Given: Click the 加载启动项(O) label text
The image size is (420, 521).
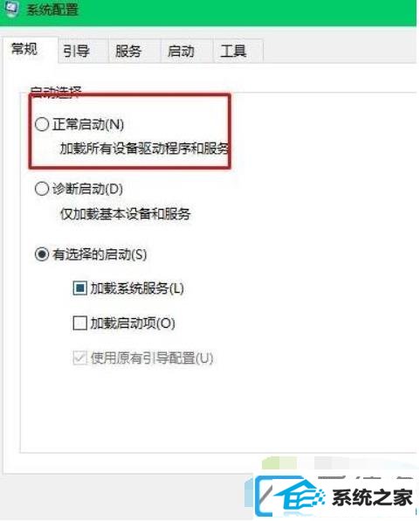Looking at the screenshot, I should (x=133, y=323).
